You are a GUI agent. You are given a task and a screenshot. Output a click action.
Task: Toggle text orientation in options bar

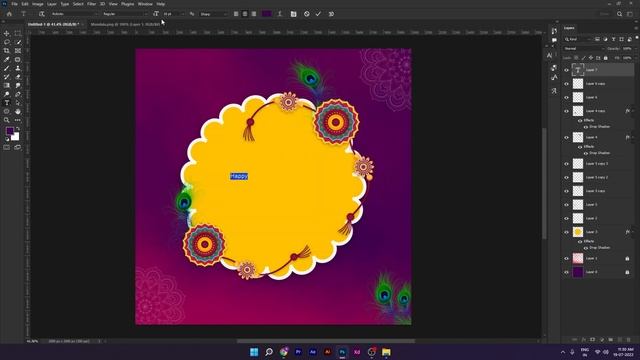point(41,14)
